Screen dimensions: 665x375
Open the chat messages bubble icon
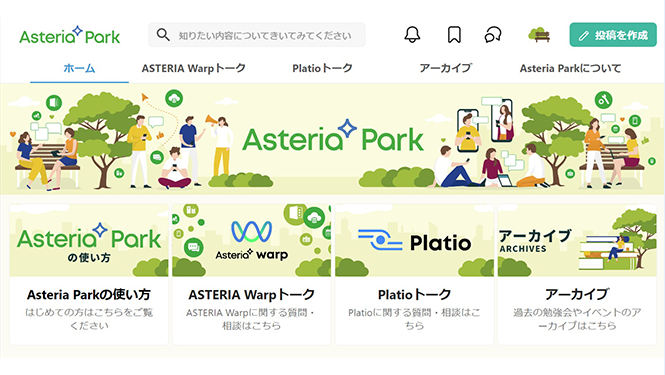(x=493, y=35)
